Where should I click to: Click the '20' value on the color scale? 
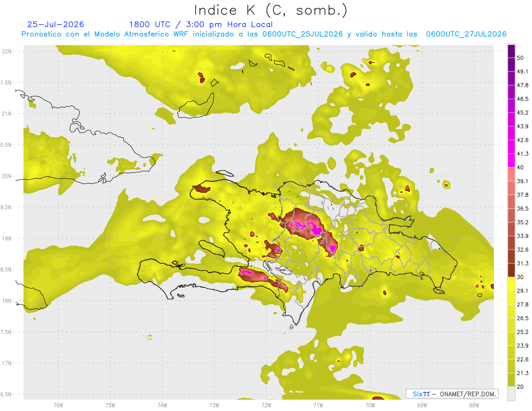coord(521,387)
